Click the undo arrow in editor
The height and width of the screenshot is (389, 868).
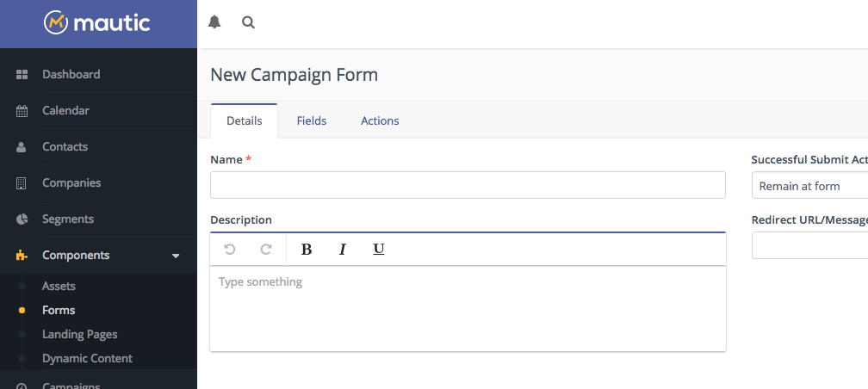point(230,250)
